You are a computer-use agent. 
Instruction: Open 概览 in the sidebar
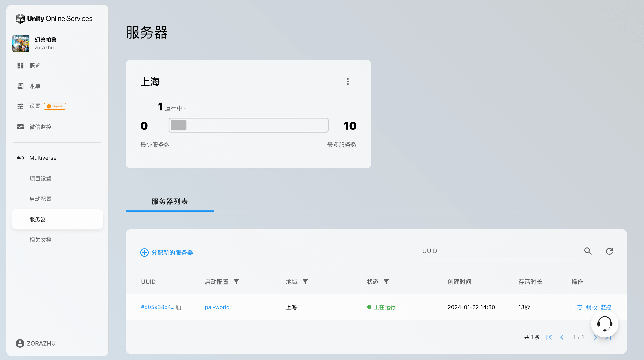[35, 66]
